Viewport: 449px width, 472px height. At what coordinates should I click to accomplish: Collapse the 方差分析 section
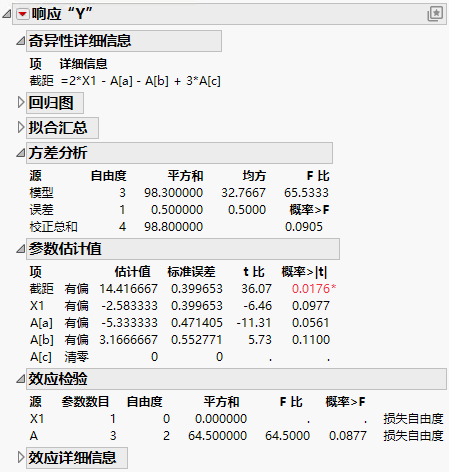[21, 153]
